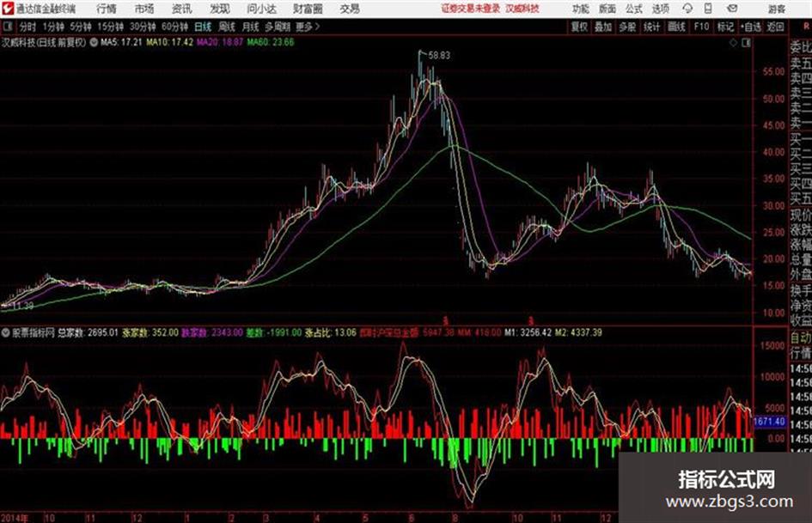Image resolution: width=812 pixels, height=523 pixels.
Task: Open the mobile phone icon in title bar
Action: pyautogui.click(x=708, y=9)
